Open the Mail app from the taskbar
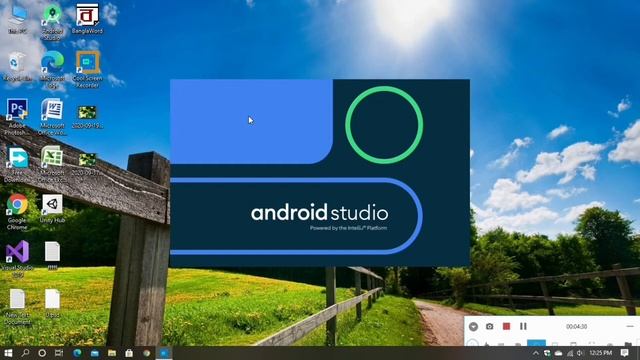640x360 pixels. pos(95,353)
